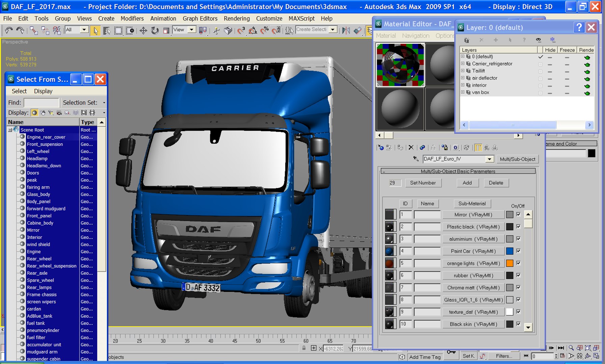Activate the Select and Scale tool
The width and height of the screenshot is (605, 364).
[x=166, y=31]
